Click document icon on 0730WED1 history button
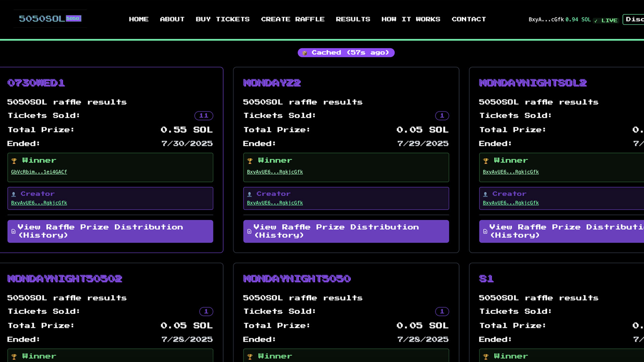The height and width of the screenshot is (362, 644). (x=13, y=231)
